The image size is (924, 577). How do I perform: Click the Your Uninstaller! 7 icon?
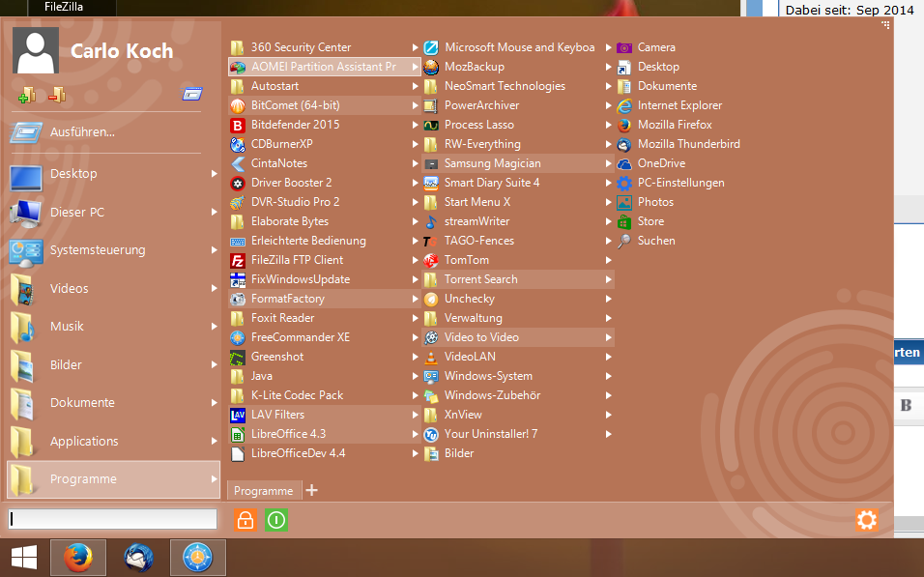point(431,434)
